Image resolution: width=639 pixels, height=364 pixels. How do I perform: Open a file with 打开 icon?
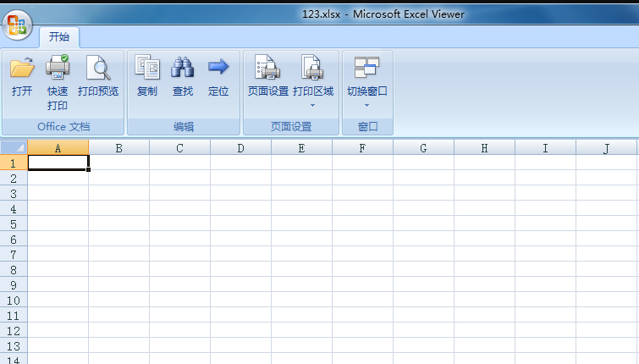pyautogui.click(x=22, y=76)
